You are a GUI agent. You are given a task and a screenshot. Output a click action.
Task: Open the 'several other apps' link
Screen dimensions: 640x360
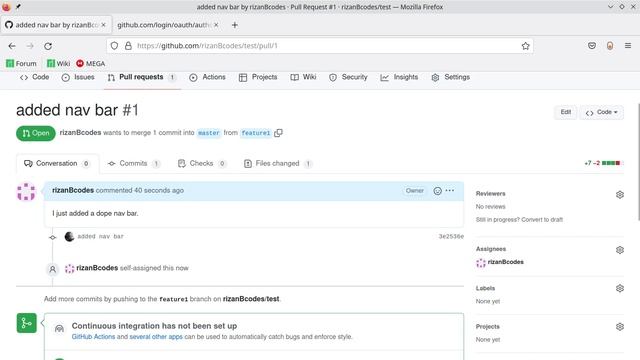pyautogui.click(x=156, y=337)
